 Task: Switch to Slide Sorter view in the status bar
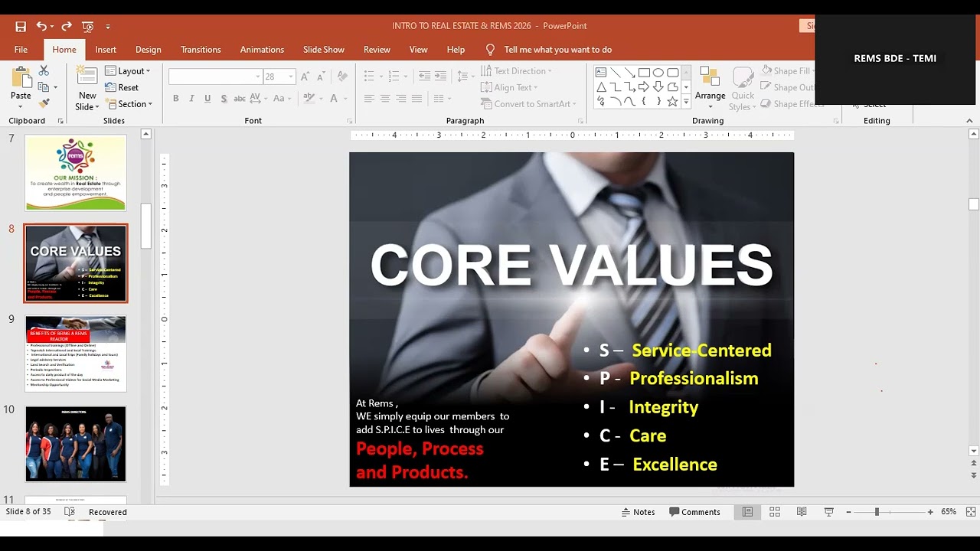[x=775, y=512]
